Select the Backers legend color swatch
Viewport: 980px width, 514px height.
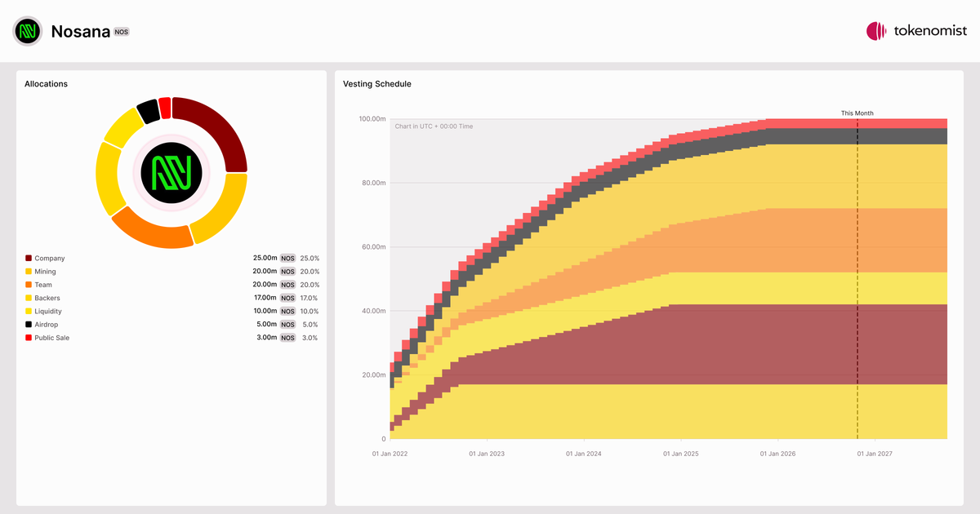pos(29,298)
